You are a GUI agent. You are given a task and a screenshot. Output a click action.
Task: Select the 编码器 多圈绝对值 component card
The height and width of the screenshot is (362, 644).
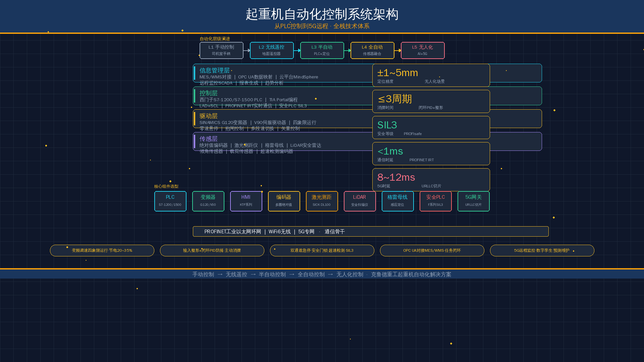(284, 201)
